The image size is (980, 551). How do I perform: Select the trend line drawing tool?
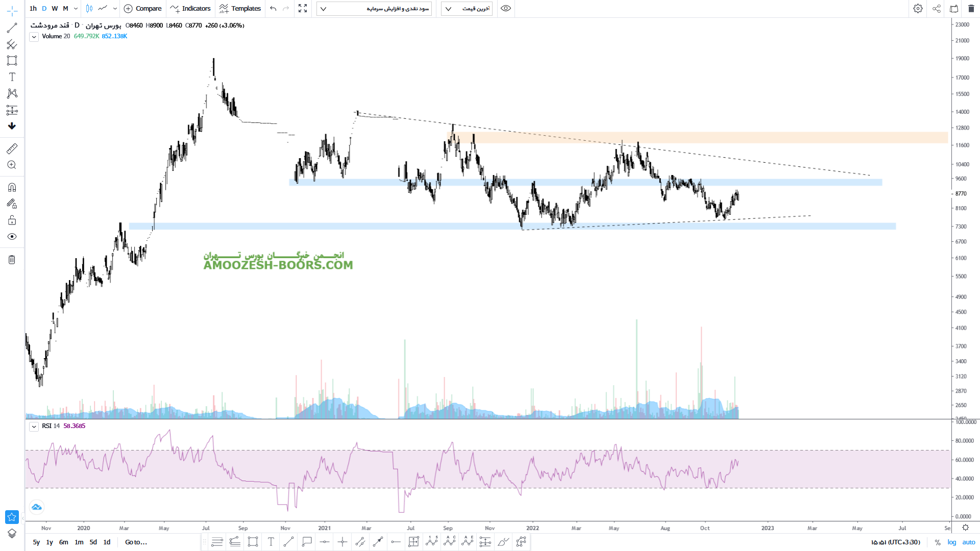pyautogui.click(x=12, y=28)
